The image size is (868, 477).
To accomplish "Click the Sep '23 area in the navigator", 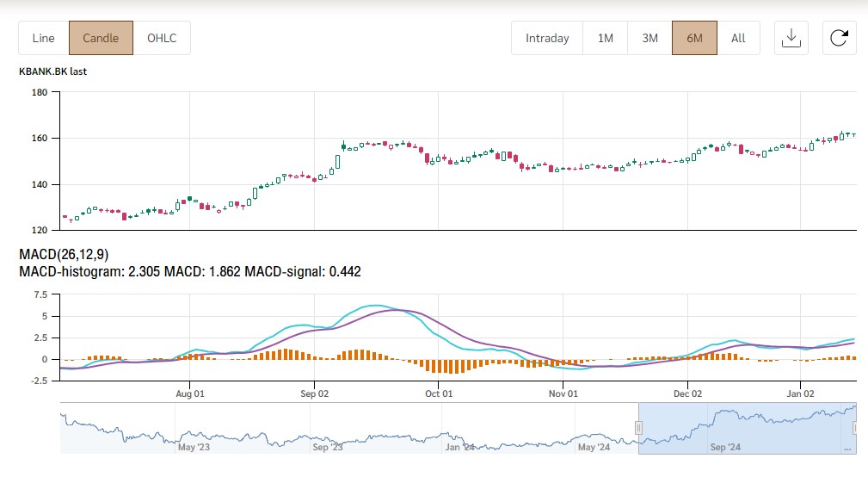I will click(x=328, y=447).
